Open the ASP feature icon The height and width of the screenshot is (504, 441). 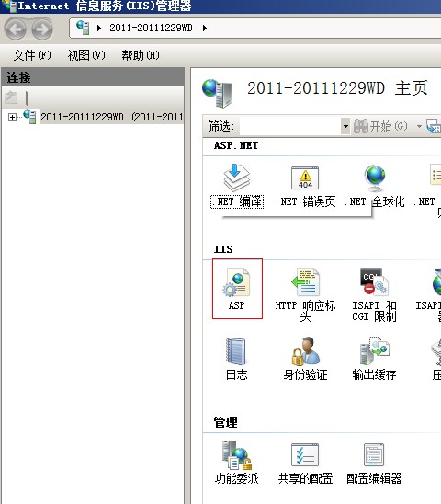coord(237,282)
